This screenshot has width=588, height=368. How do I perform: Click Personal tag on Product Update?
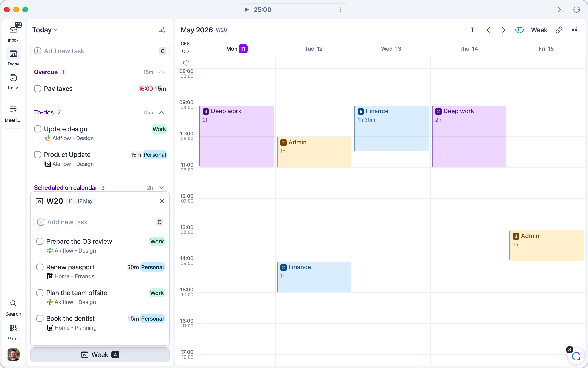[x=155, y=155]
